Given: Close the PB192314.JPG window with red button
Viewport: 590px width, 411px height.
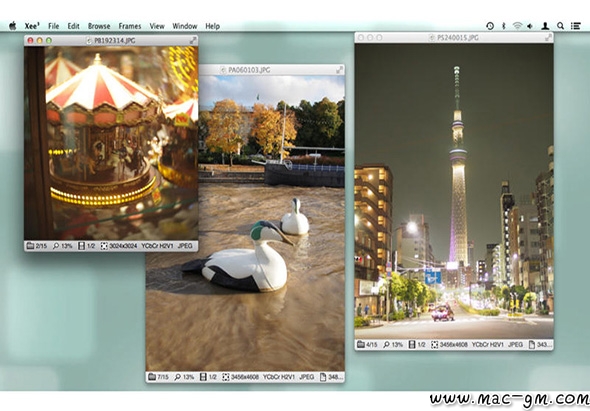Looking at the screenshot, I should [x=30, y=40].
